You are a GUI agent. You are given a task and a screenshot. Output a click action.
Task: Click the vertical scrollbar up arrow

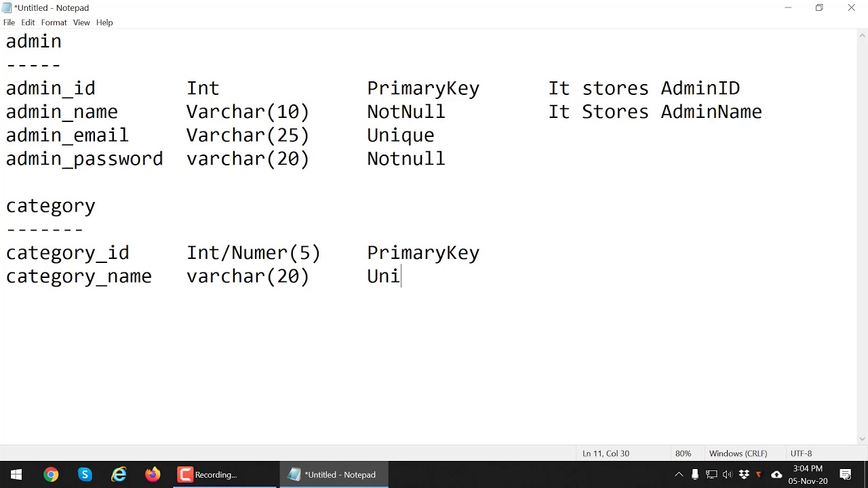pyautogui.click(x=862, y=35)
